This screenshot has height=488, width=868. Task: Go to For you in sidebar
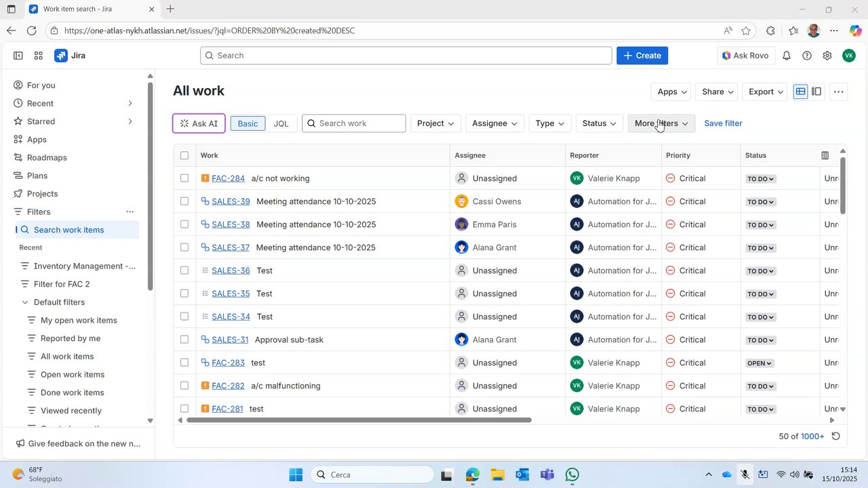76,85
